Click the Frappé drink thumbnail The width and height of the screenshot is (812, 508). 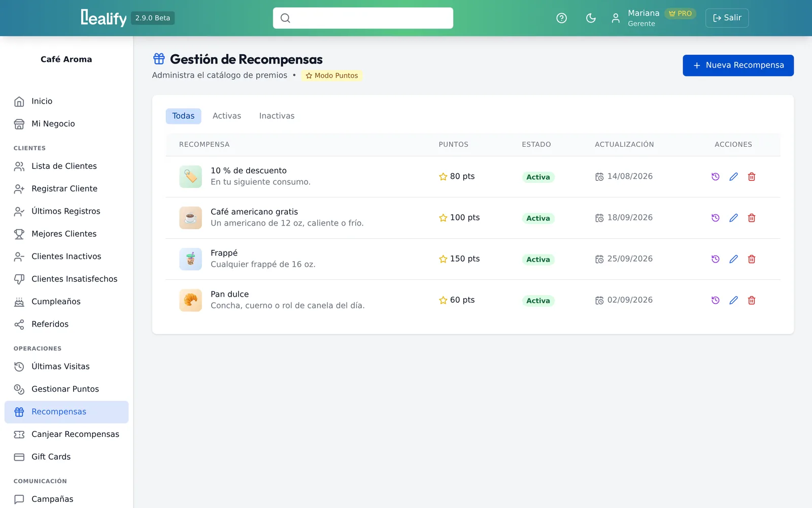point(190,259)
